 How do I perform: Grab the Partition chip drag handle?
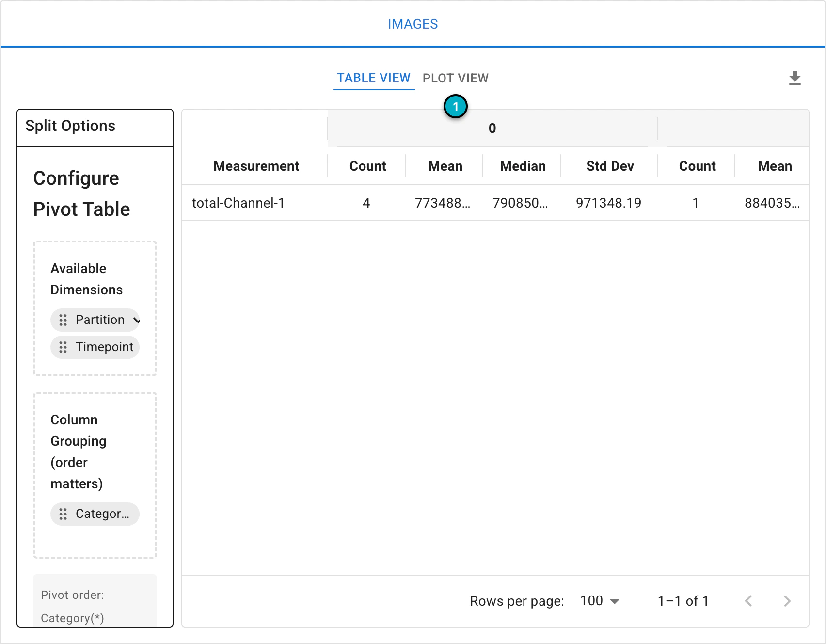click(x=63, y=320)
